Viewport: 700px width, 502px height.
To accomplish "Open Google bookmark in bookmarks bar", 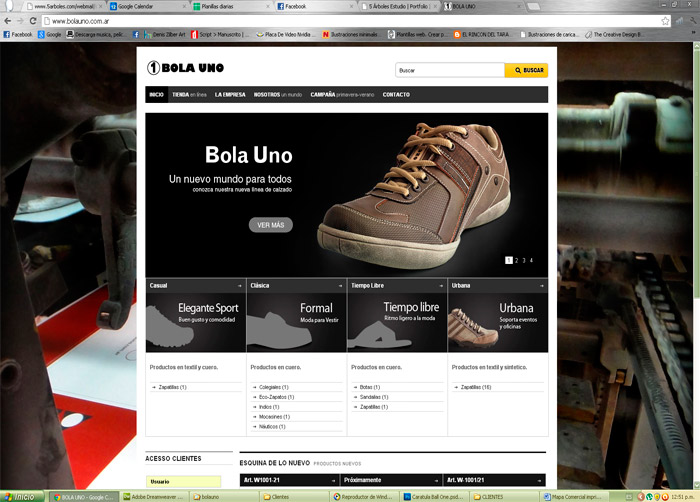I will click(x=50, y=34).
